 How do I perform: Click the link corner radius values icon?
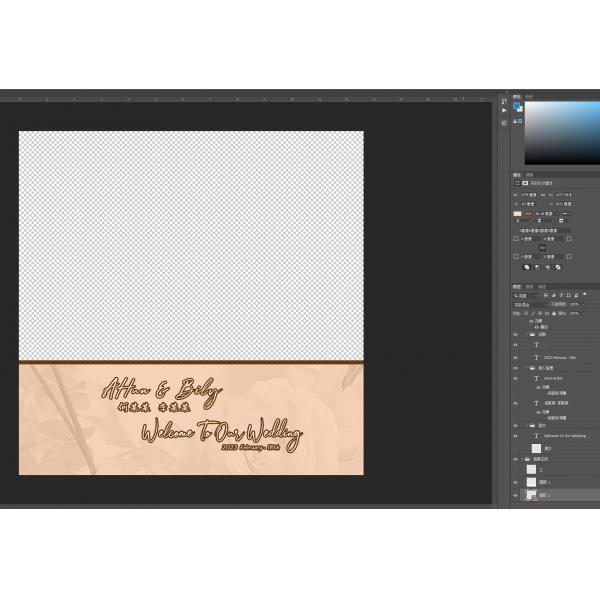point(543,247)
